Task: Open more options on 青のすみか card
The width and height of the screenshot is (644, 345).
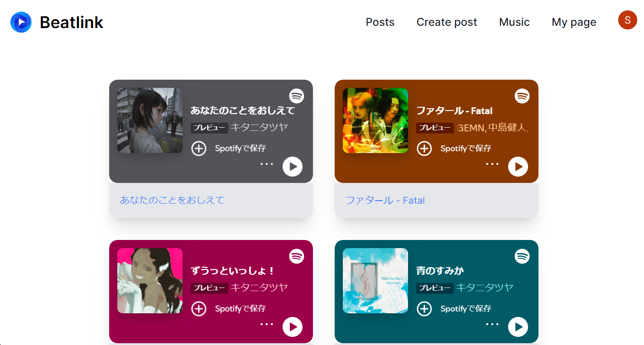Action: coord(492,324)
